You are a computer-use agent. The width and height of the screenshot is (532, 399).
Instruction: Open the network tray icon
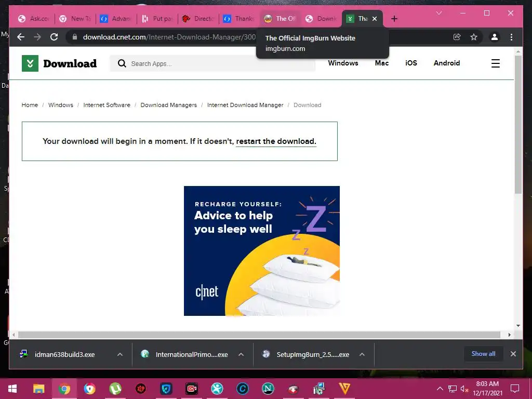pos(453,389)
